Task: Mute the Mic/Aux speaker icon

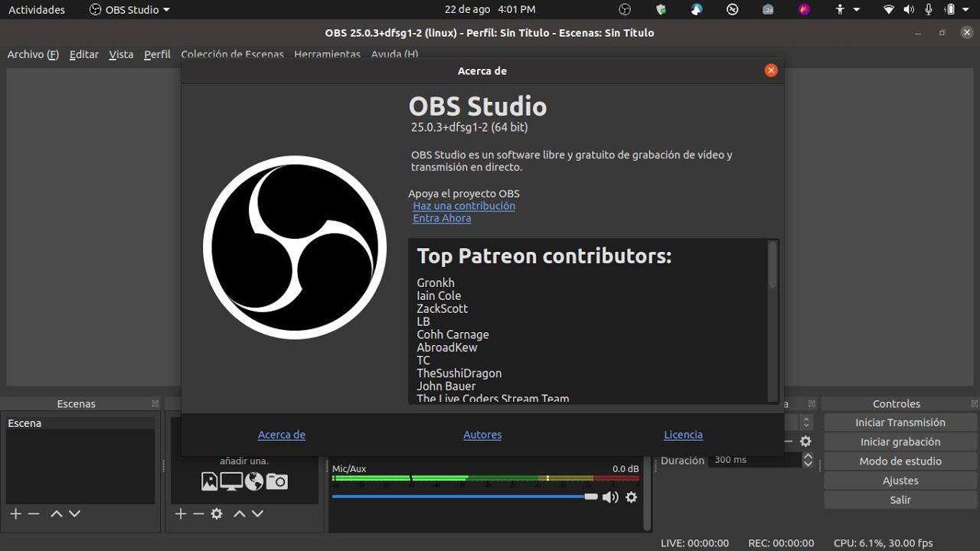Action: pos(609,497)
